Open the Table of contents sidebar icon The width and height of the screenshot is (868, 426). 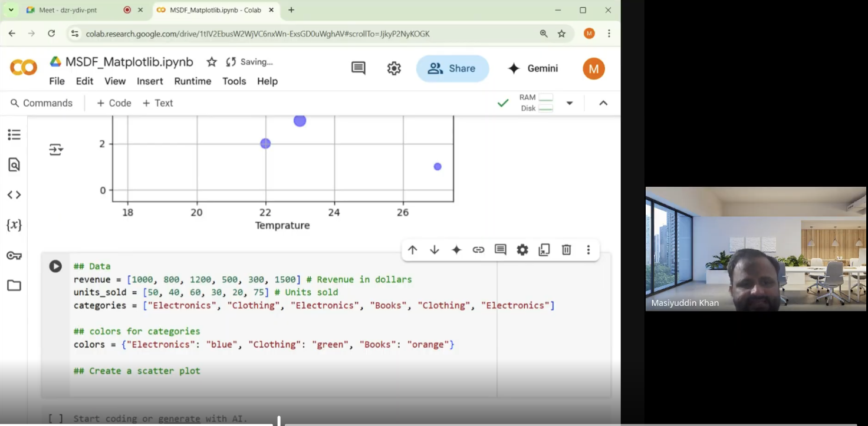14,135
